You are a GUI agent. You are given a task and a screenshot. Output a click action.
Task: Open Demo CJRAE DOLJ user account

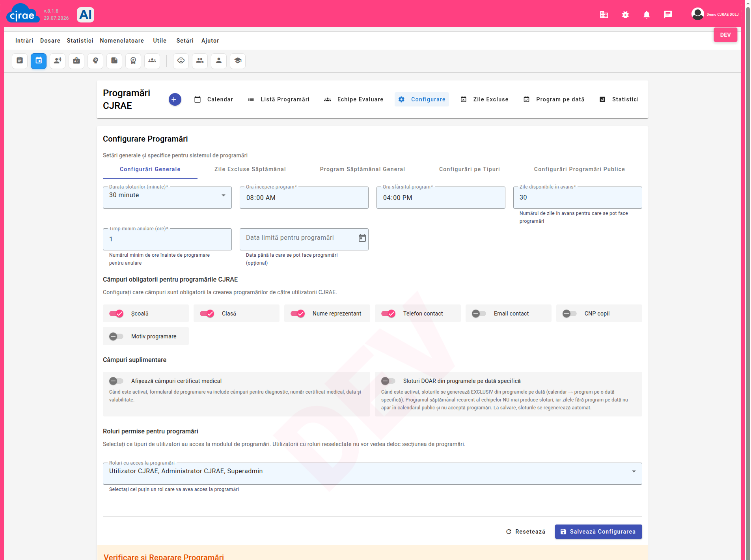pyautogui.click(x=715, y=15)
